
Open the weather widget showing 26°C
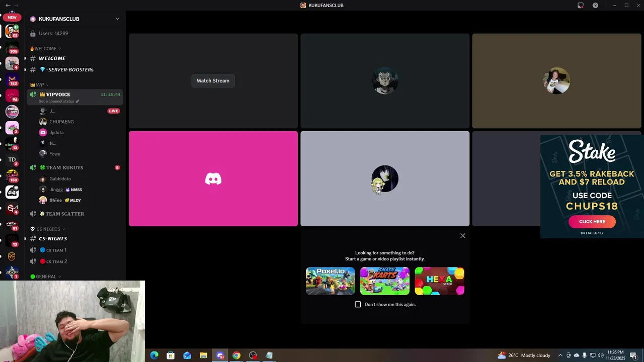[x=524, y=355]
